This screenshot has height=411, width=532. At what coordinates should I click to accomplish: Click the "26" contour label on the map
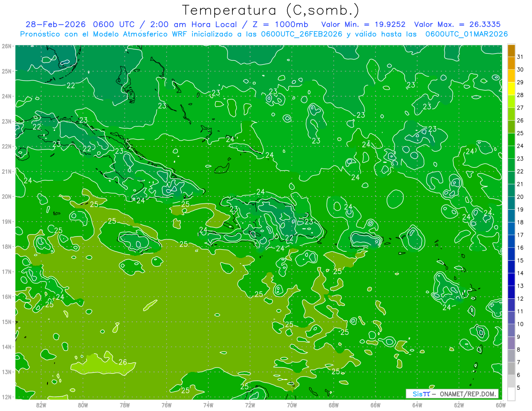click(x=123, y=362)
